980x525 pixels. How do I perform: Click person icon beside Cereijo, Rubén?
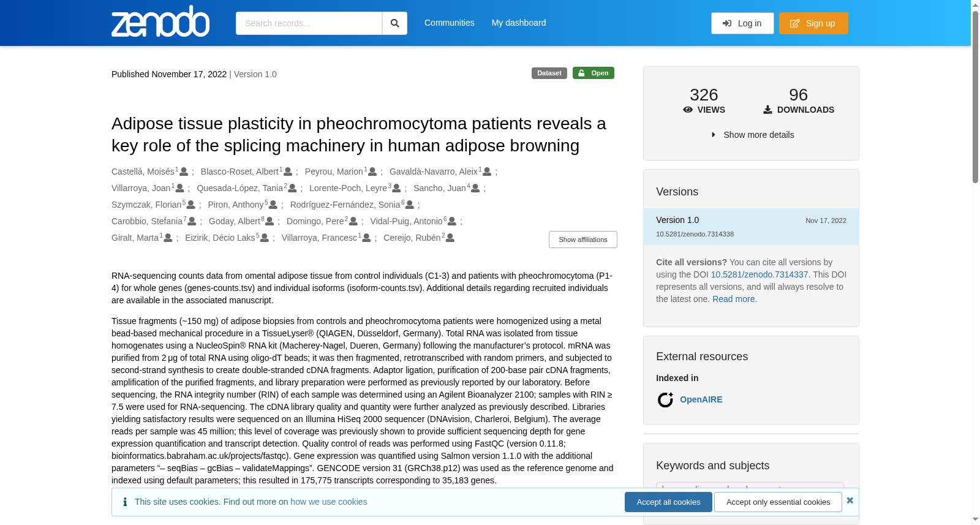pyautogui.click(x=450, y=238)
